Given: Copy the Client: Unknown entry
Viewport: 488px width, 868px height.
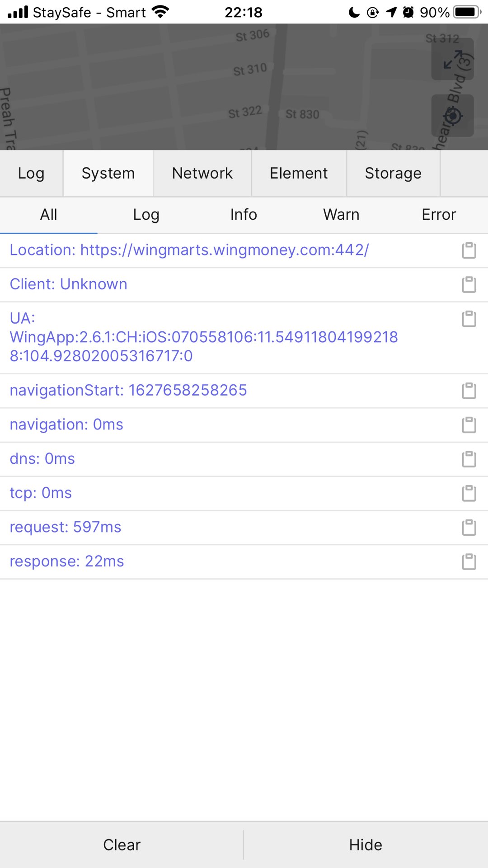Looking at the screenshot, I should (469, 285).
